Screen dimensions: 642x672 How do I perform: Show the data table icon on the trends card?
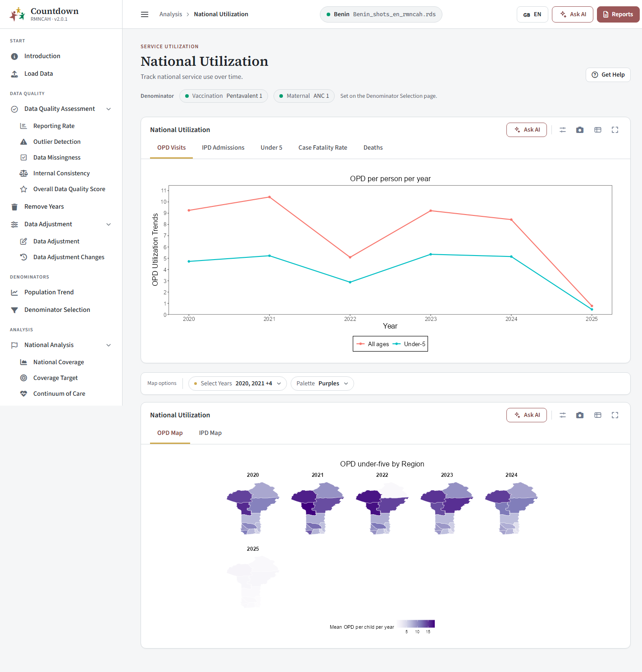tap(598, 130)
